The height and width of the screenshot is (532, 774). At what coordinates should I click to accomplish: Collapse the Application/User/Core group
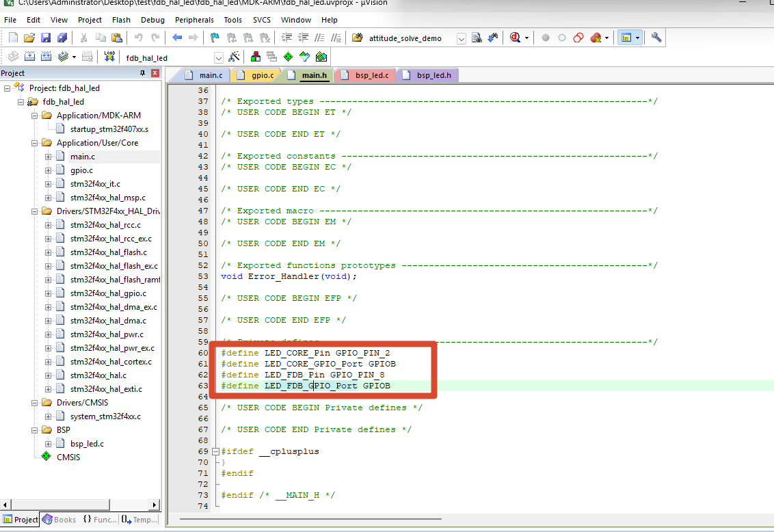click(x=35, y=143)
